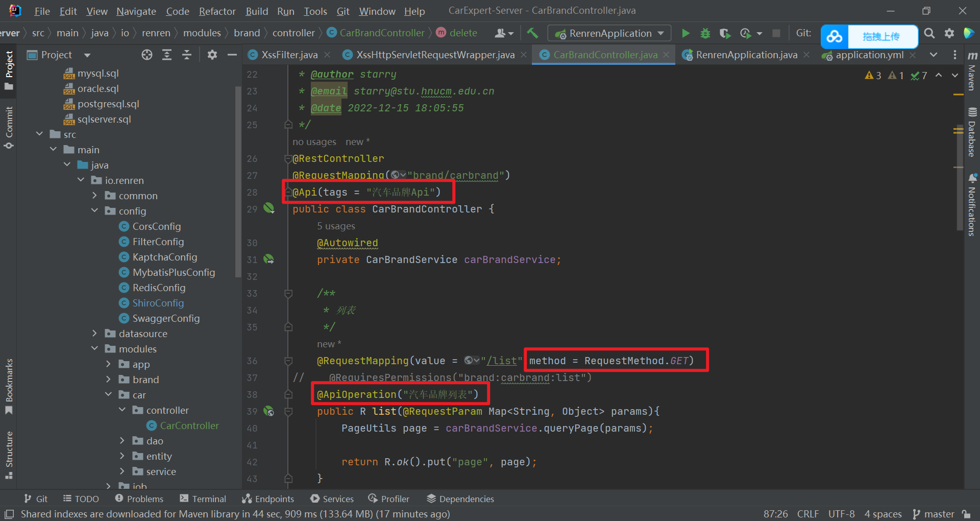Start debugging with the bug icon
This screenshot has height=521, width=980.
pyautogui.click(x=705, y=33)
